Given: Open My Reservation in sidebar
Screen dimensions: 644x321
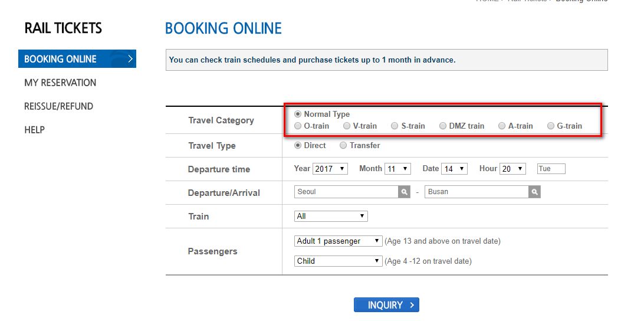Looking at the screenshot, I should click(x=60, y=83).
